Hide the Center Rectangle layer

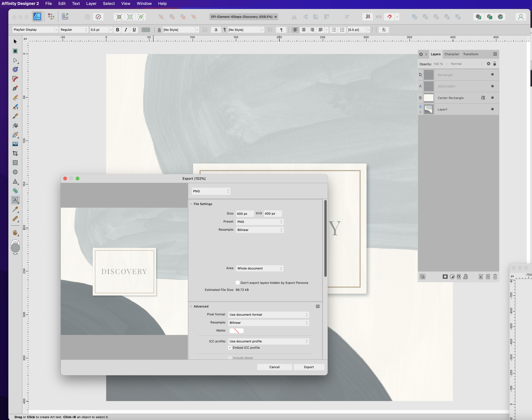tap(492, 98)
